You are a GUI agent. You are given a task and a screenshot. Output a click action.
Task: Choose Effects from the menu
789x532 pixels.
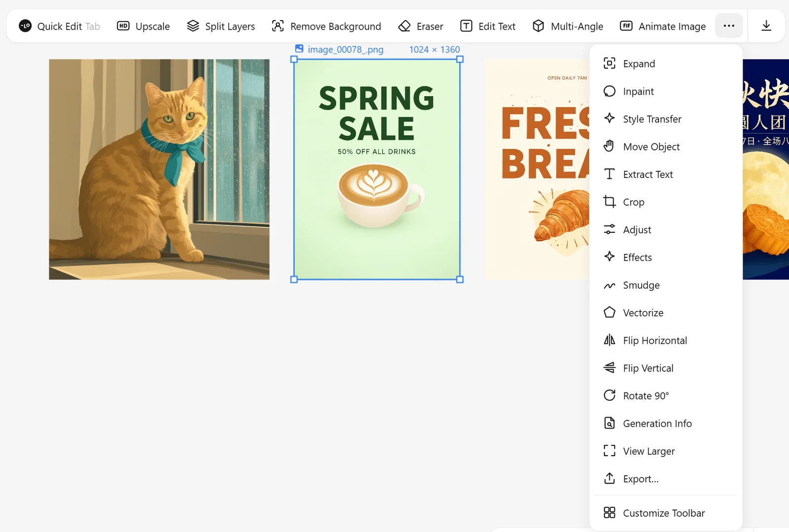[x=666, y=257]
